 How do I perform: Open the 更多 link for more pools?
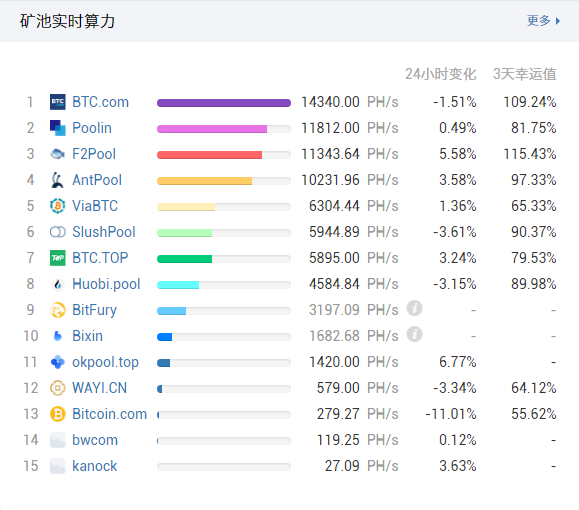pyautogui.click(x=543, y=21)
